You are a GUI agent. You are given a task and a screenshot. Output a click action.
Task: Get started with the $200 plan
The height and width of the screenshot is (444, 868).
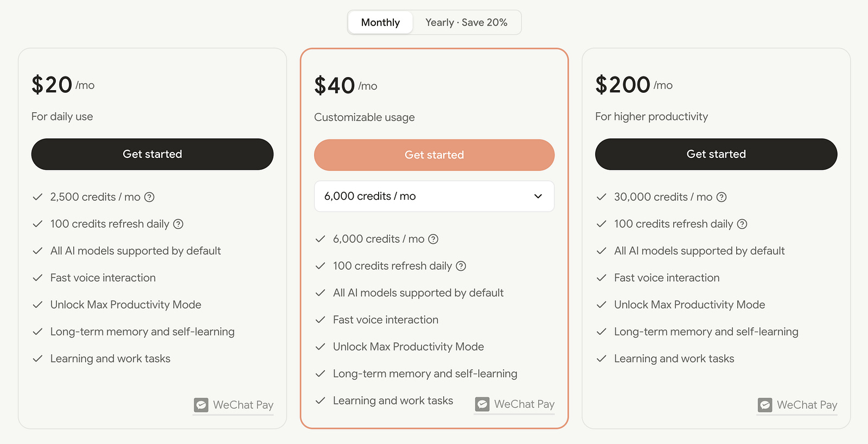click(x=716, y=154)
